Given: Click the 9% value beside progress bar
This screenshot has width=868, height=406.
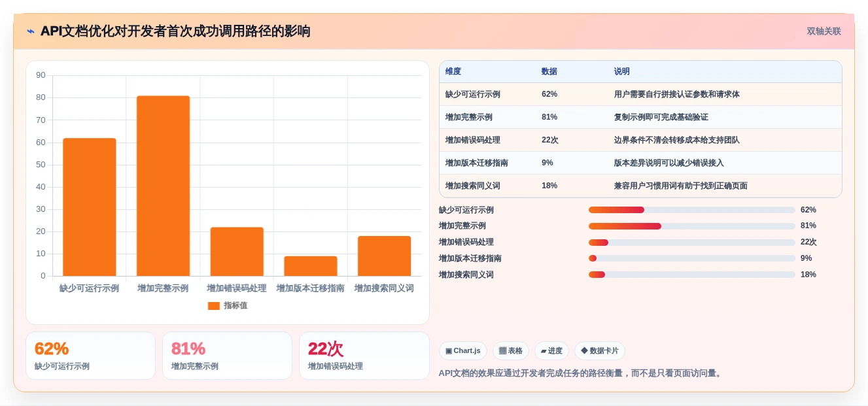Looking at the screenshot, I should click(x=807, y=258).
